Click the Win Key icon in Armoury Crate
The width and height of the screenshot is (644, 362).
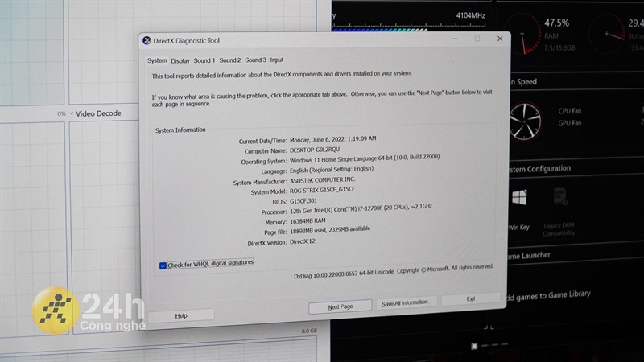coord(519,198)
